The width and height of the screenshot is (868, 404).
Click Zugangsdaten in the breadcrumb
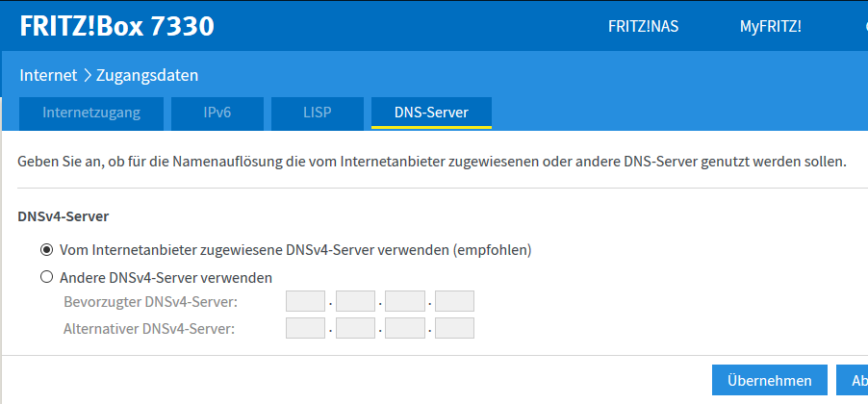147,75
